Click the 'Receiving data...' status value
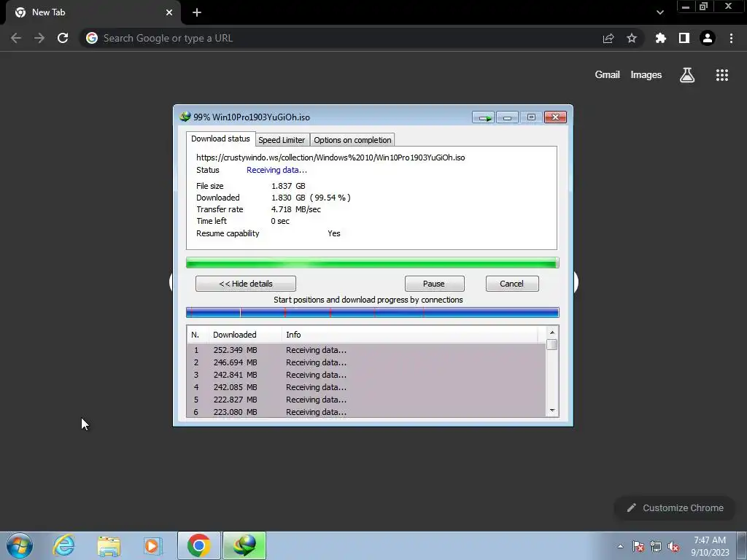Screen dimensions: 747x560 [276, 170]
